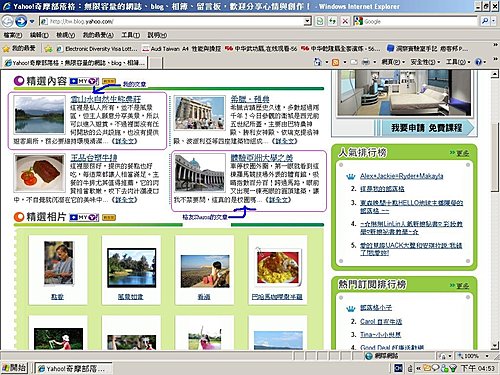This screenshot has height=375, width=500.
Task: Click the search magnifier icon
Action: click(x=485, y=21)
